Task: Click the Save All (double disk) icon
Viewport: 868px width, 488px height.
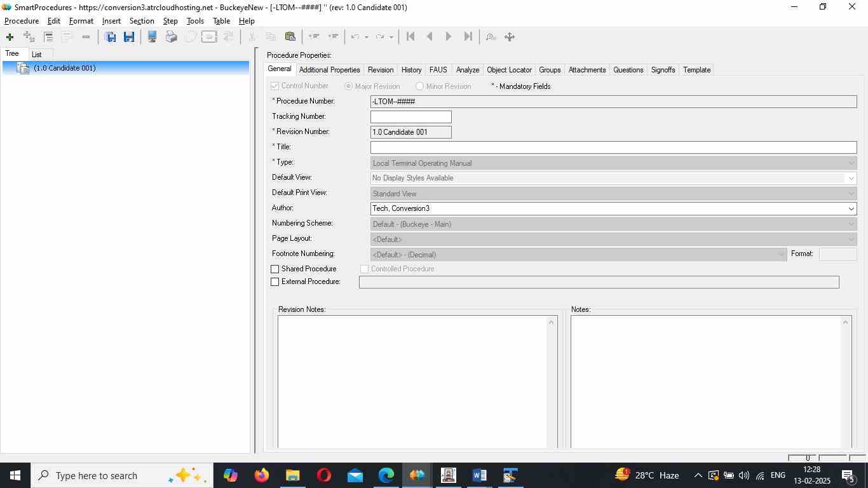Action: point(110,37)
